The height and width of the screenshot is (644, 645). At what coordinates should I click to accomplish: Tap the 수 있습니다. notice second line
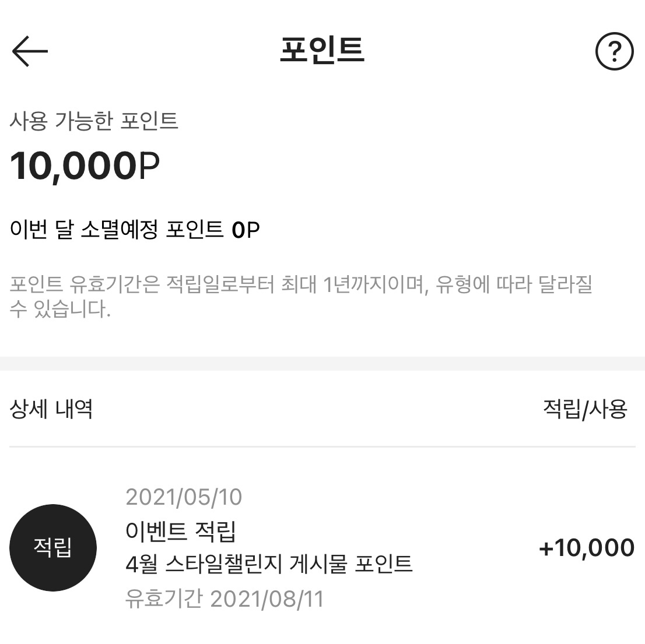pos(60,309)
